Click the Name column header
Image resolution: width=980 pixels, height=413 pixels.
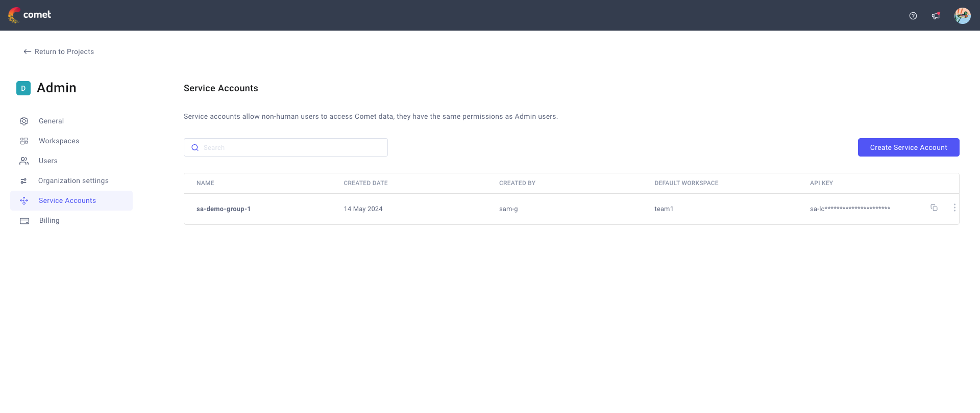(205, 183)
